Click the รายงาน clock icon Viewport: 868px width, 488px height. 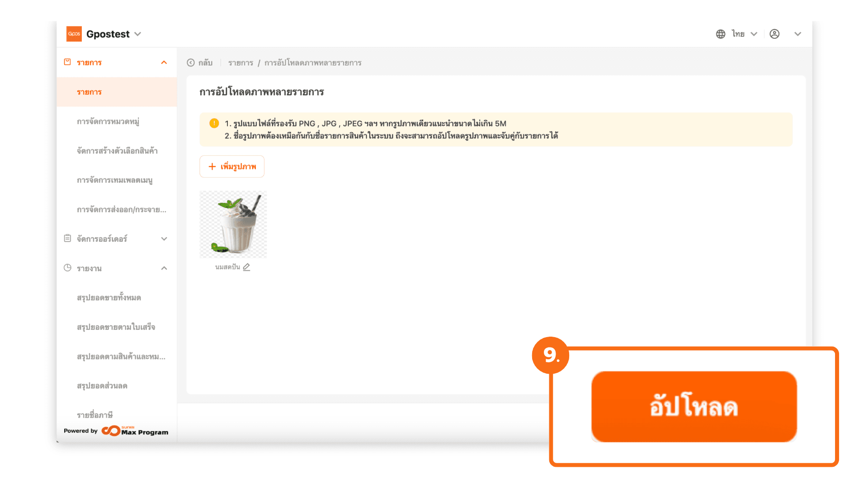[67, 267]
